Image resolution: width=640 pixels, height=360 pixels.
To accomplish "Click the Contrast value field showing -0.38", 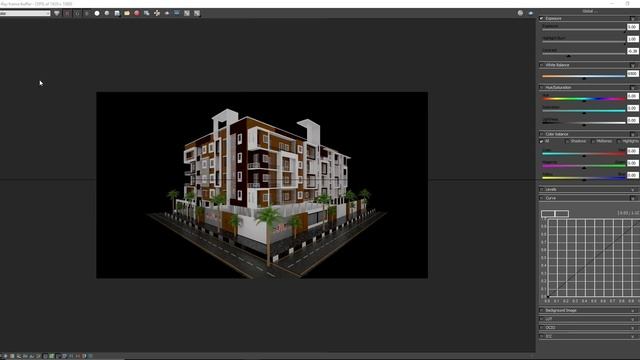I will point(633,51).
